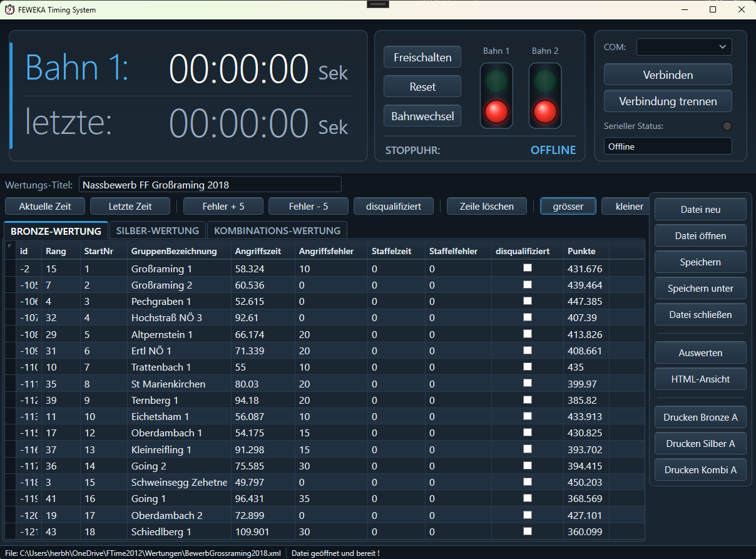
Task: Click the stopwatch Reset button
Action: click(x=422, y=86)
